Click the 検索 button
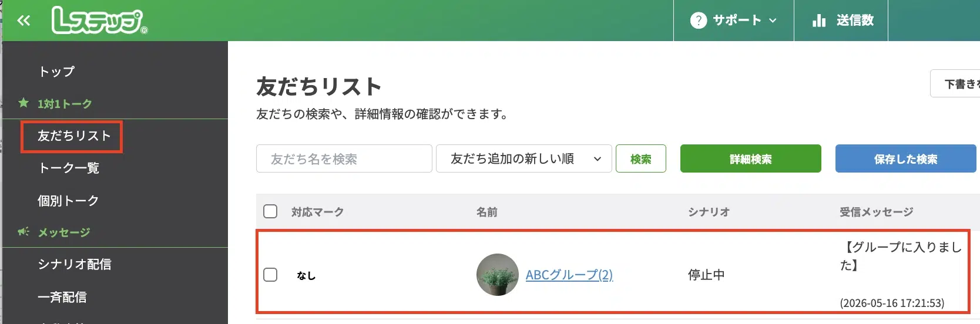 click(x=641, y=158)
